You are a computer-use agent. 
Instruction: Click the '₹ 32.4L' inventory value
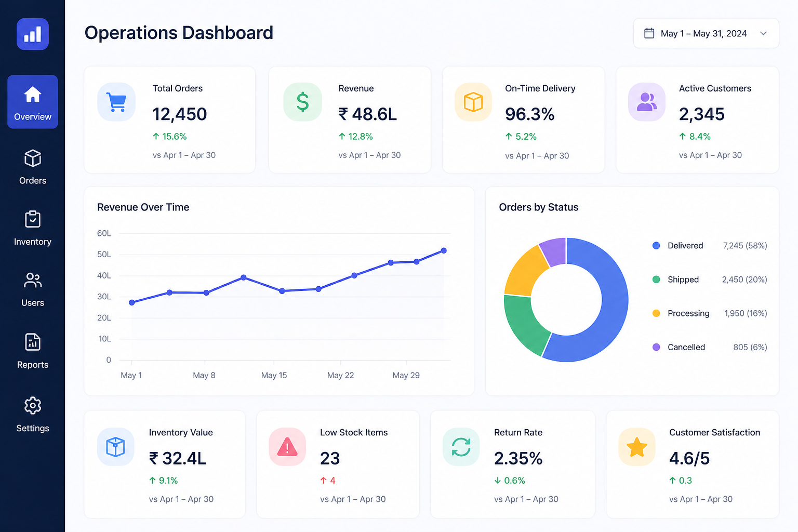[178, 459]
